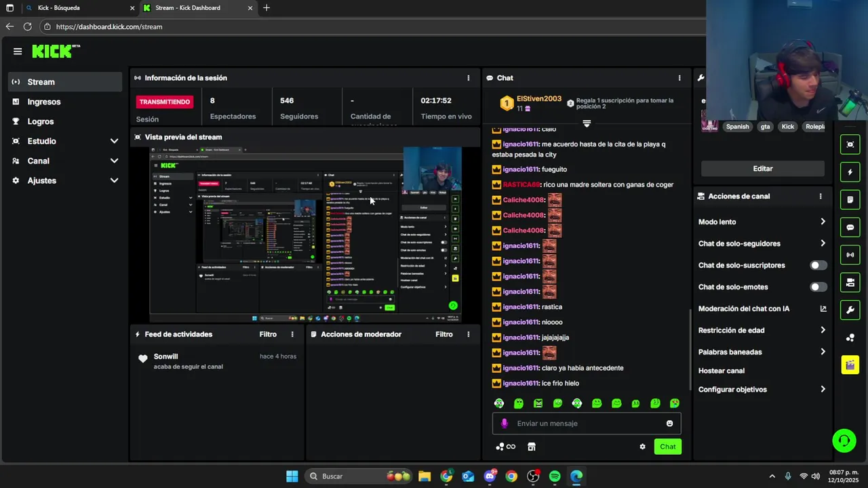Click the purple microphone icon in message box
This screenshot has width=868, height=488.
[504, 424]
